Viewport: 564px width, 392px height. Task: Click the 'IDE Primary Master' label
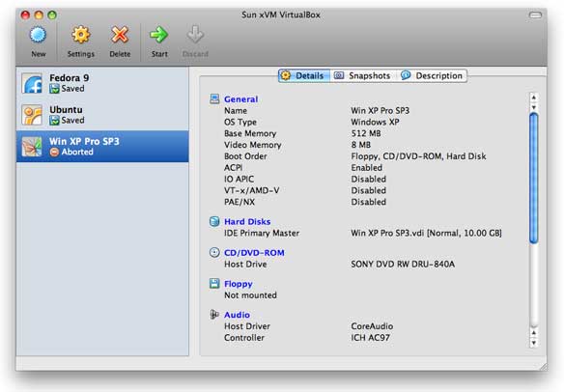(x=262, y=233)
